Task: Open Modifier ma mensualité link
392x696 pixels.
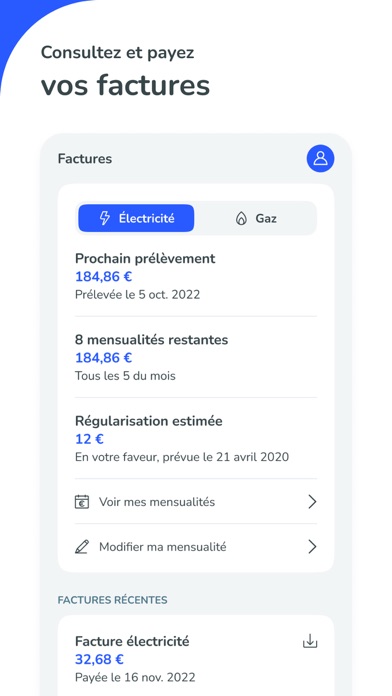Action: tap(196, 547)
